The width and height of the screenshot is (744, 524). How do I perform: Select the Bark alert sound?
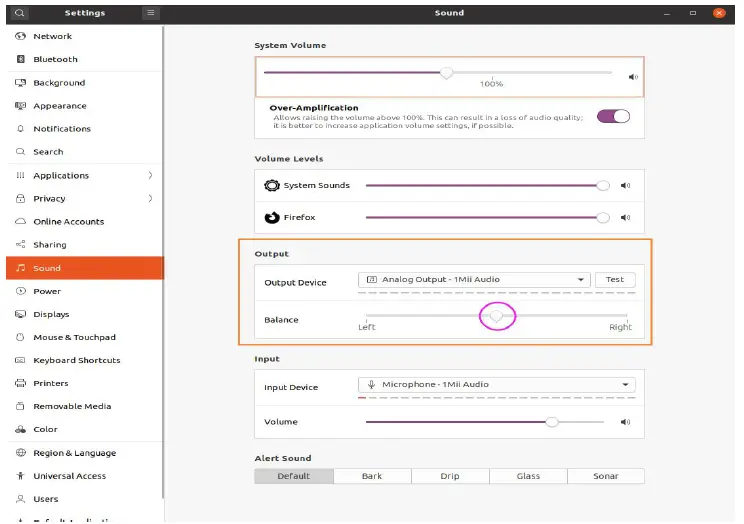point(372,476)
